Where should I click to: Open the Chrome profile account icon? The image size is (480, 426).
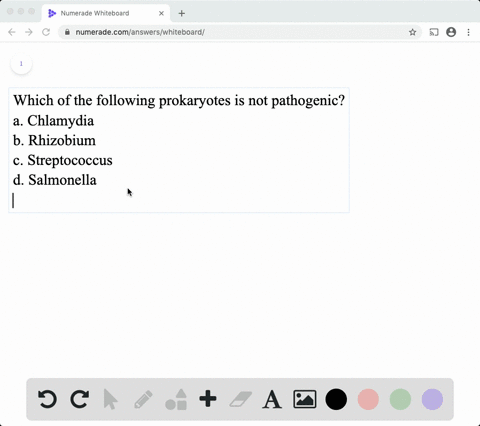click(451, 32)
